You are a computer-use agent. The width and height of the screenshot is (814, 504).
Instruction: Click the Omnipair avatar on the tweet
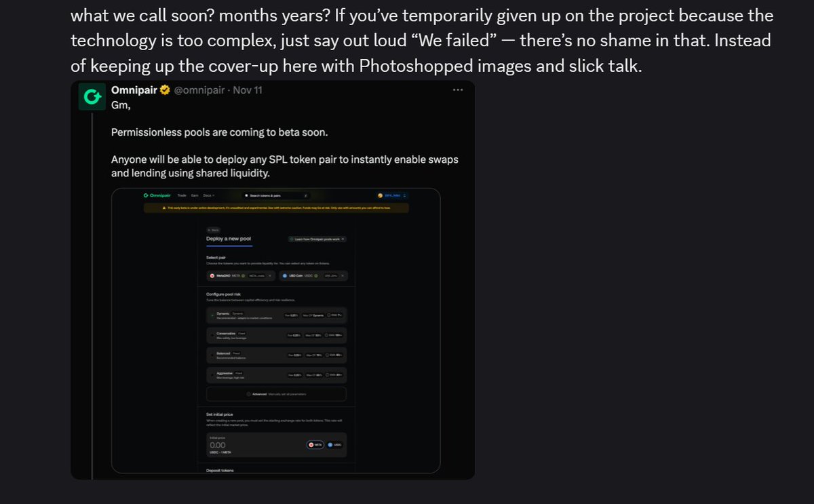pyautogui.click(x=92, y=96)
